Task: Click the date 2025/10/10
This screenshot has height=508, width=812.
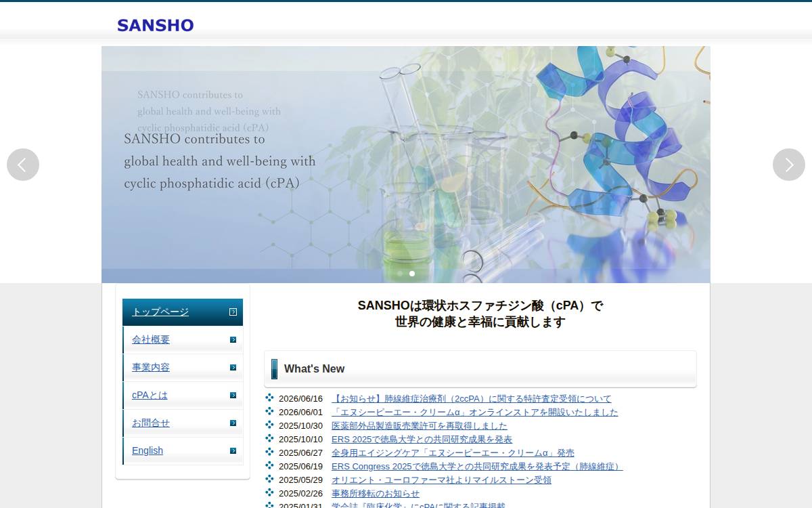Action: (x=301, y=440)
